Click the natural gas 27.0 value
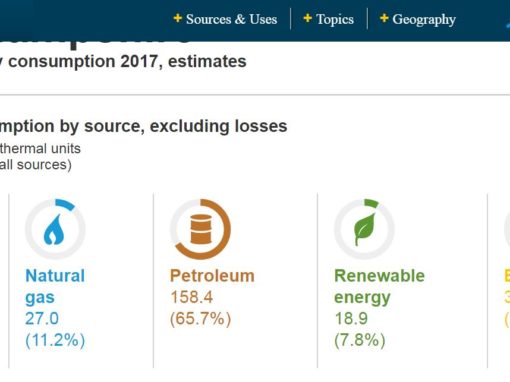 click(42, 318)
